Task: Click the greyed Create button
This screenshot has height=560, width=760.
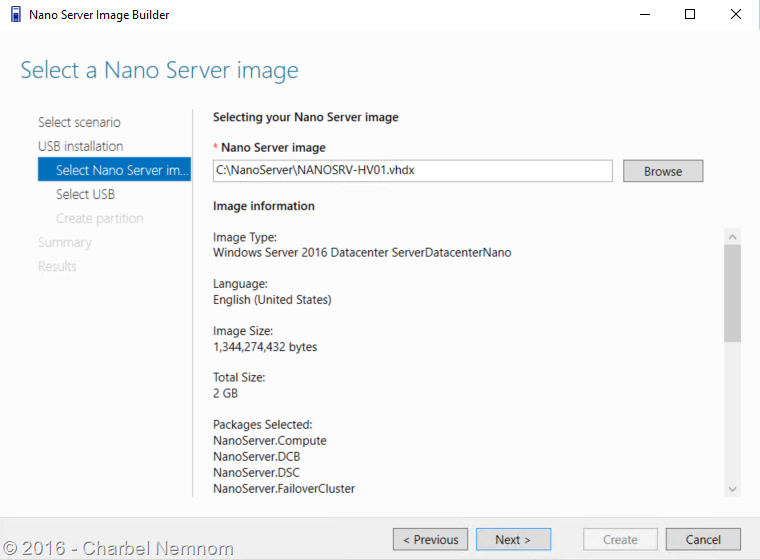Action: coord(620,539)
